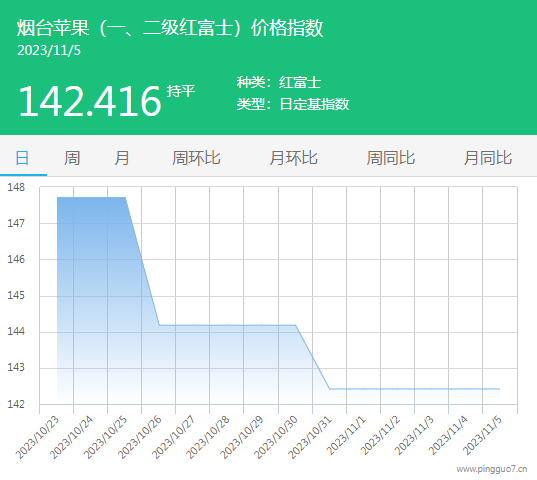Switch to the 周 weekly tab
This screenshot has width=537, height=480.
(x=72, y=158)
